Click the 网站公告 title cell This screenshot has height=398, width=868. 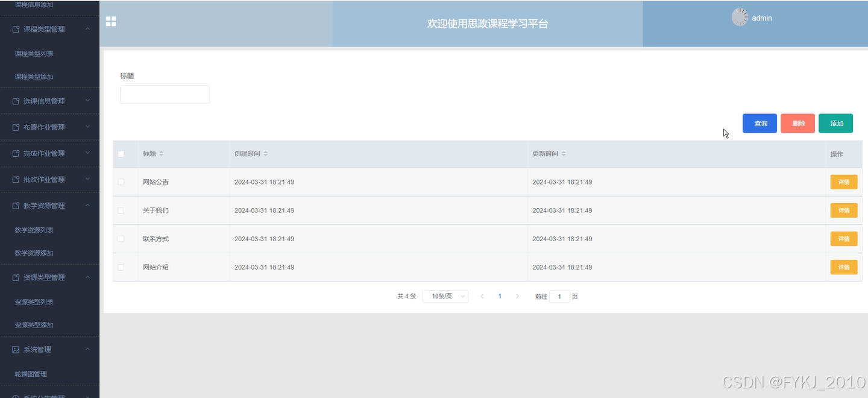(x=156, y=182)
